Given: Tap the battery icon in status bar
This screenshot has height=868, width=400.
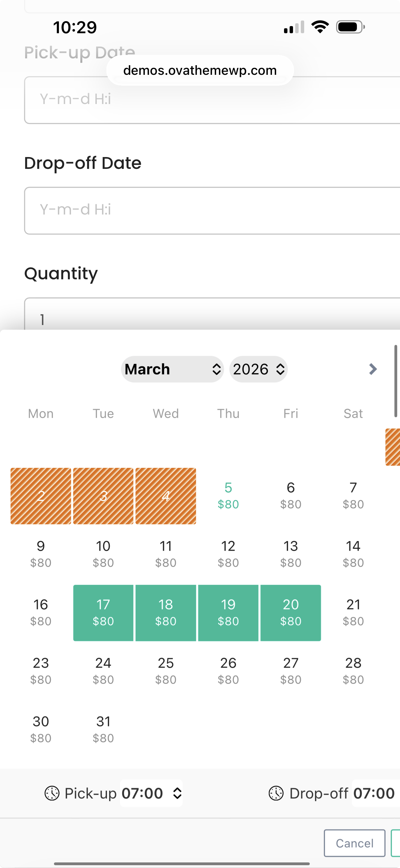Looking at the screenshot, I should 350,27.
